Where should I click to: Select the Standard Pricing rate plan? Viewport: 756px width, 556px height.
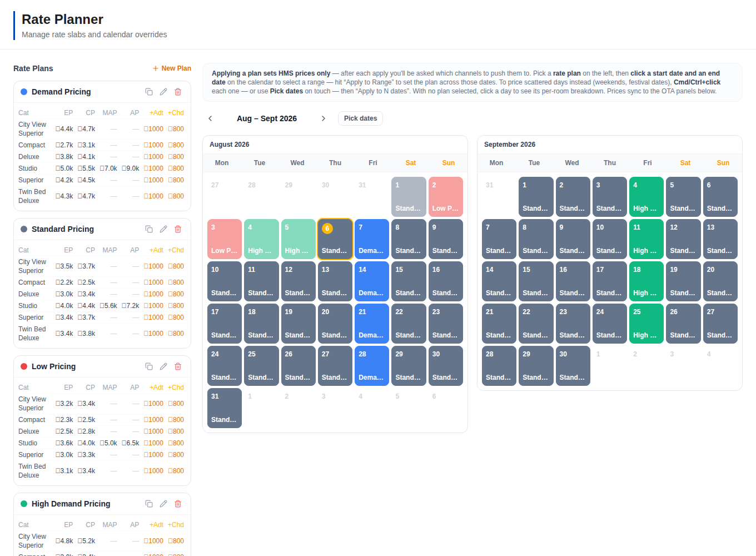coord(63,229)
